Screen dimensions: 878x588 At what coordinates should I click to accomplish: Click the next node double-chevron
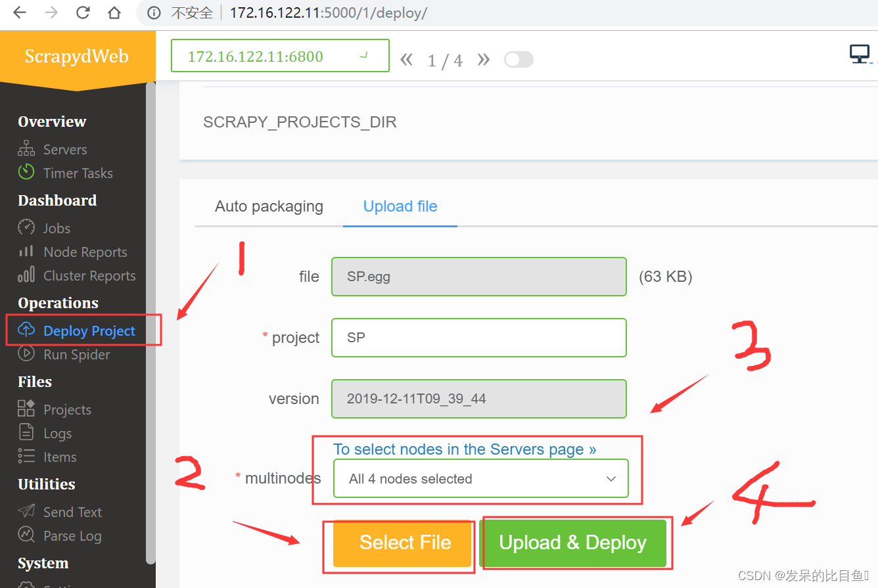[x=484, y=60]
